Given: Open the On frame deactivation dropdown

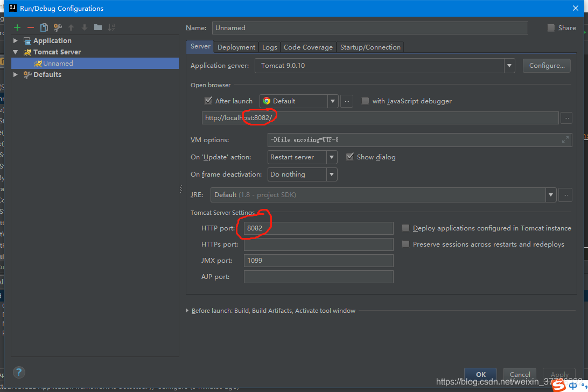Looking at the screenshot, I should click(332, 174).
